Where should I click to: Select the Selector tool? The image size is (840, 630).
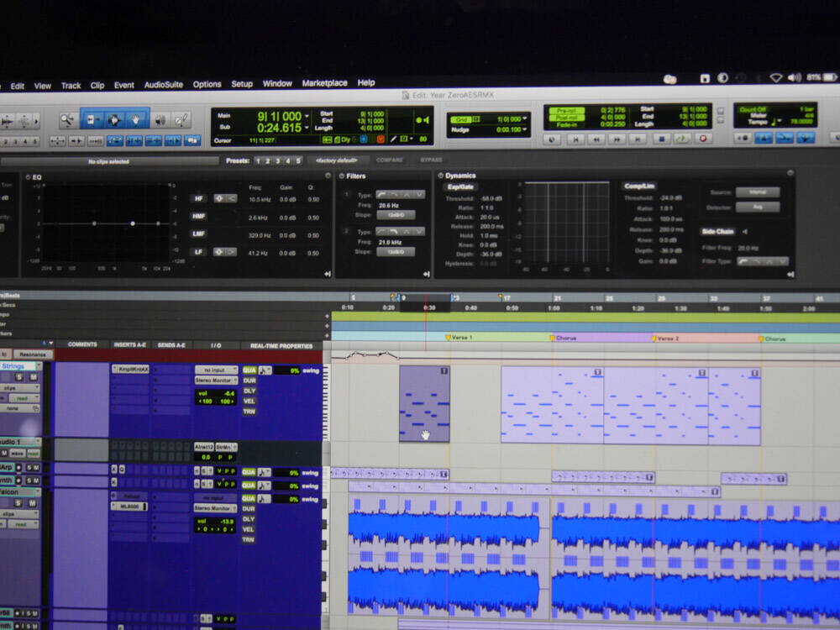point(113,119)
